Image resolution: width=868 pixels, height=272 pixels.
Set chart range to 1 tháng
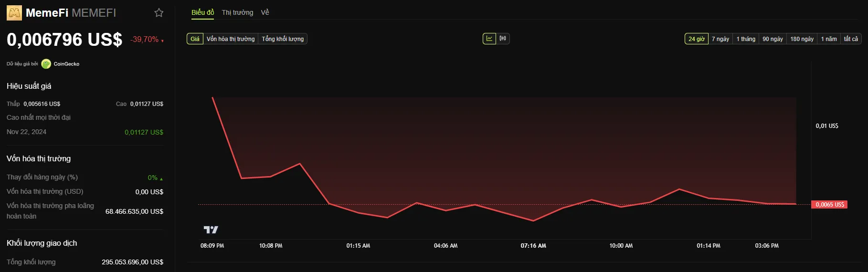point(746,39)
